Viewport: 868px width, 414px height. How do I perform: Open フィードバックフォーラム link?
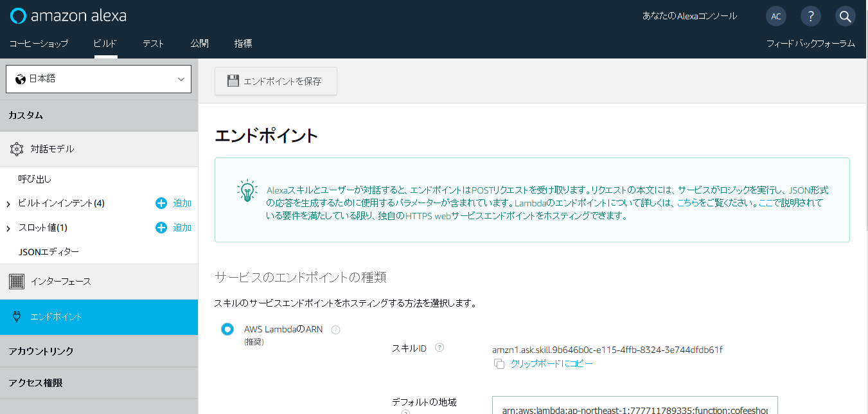click(x=810, y=44)
